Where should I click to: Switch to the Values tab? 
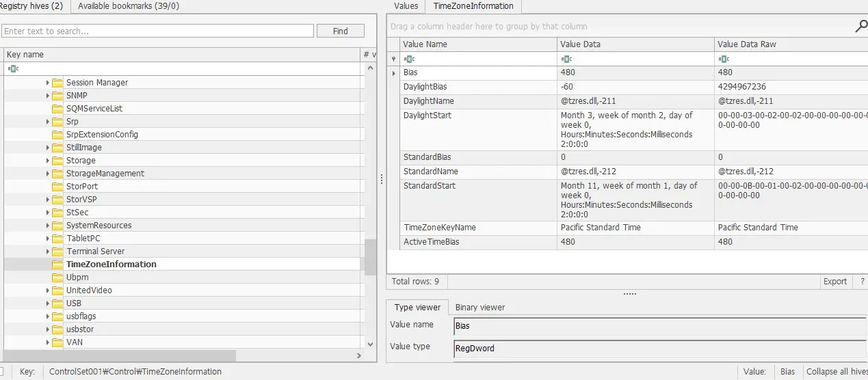[406, 6]
